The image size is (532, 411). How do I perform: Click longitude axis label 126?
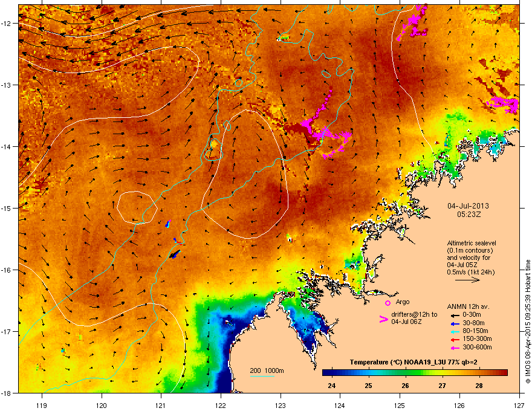[459, 405]
